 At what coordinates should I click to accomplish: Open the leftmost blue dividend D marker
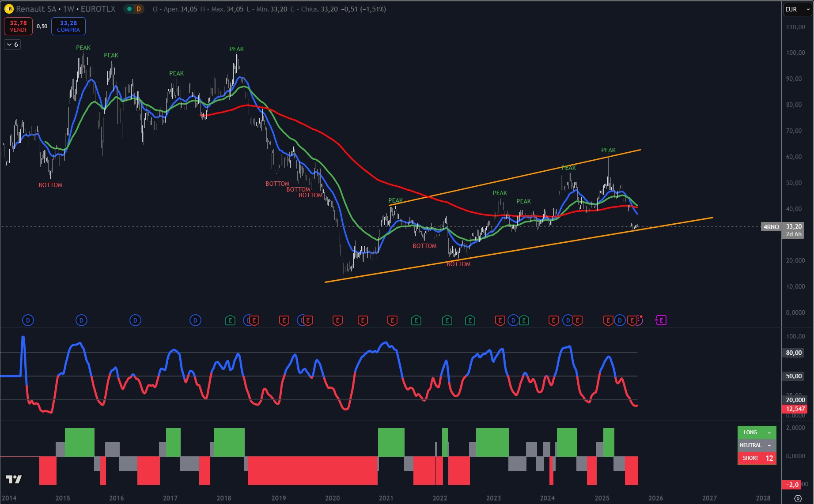pos(28,320)
